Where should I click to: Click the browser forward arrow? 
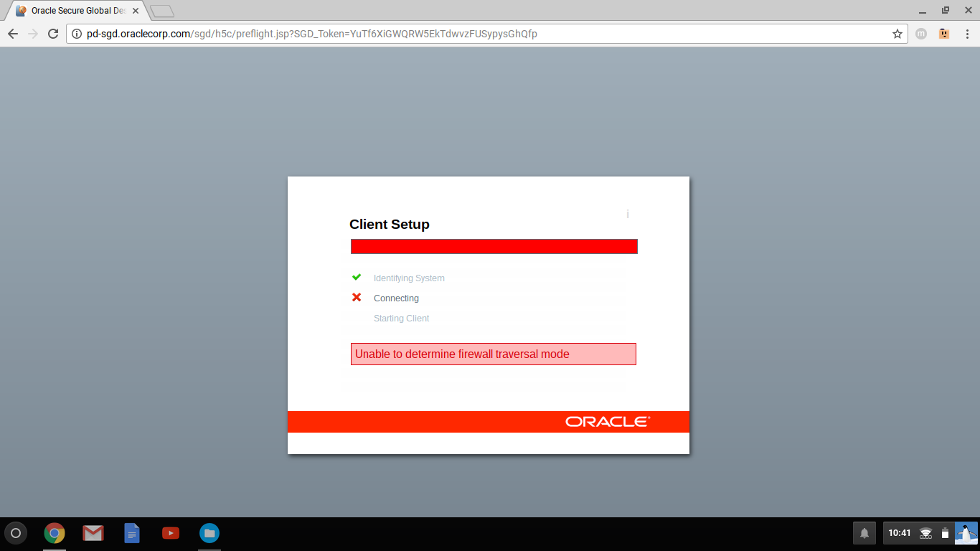point(33,34)
